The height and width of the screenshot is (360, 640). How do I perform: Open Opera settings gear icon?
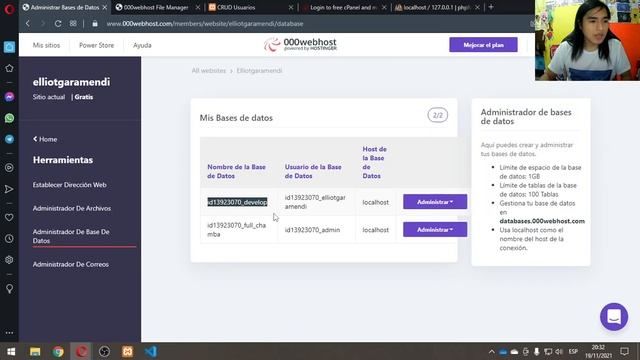tap(9, 260)
